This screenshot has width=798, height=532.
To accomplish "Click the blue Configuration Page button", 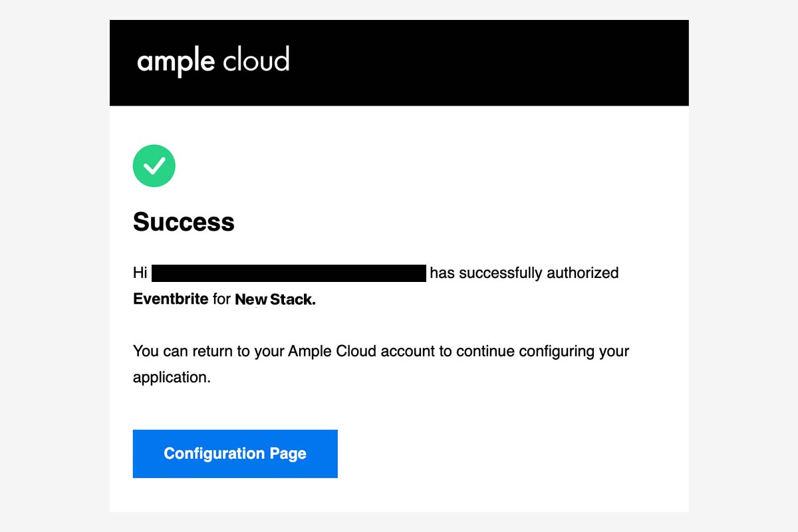I will coord(235,454).
